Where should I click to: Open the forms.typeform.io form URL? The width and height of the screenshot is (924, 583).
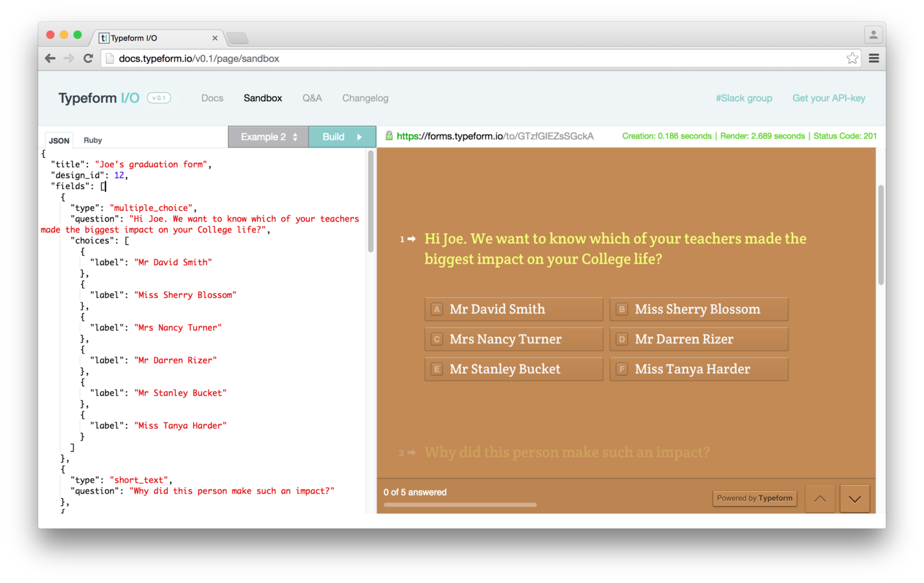point(495,136)
